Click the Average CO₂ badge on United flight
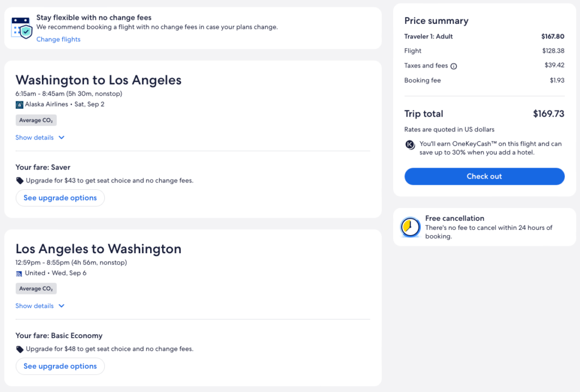This screenshot has width=580, height=392. [36, 289]
